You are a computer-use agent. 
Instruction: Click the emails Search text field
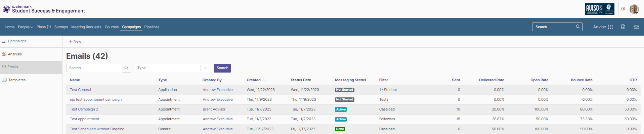click(x=95, y=68)
